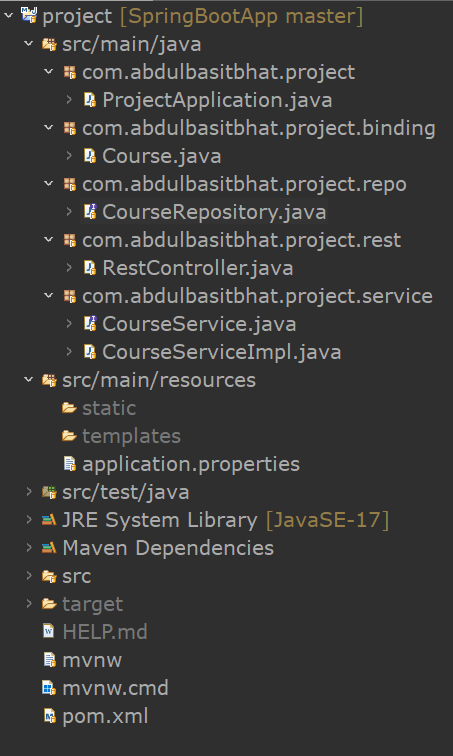This screenshot has width=453, height=756.
Task: Click the src/main/java source folder icon
Action: pos(49,44)
